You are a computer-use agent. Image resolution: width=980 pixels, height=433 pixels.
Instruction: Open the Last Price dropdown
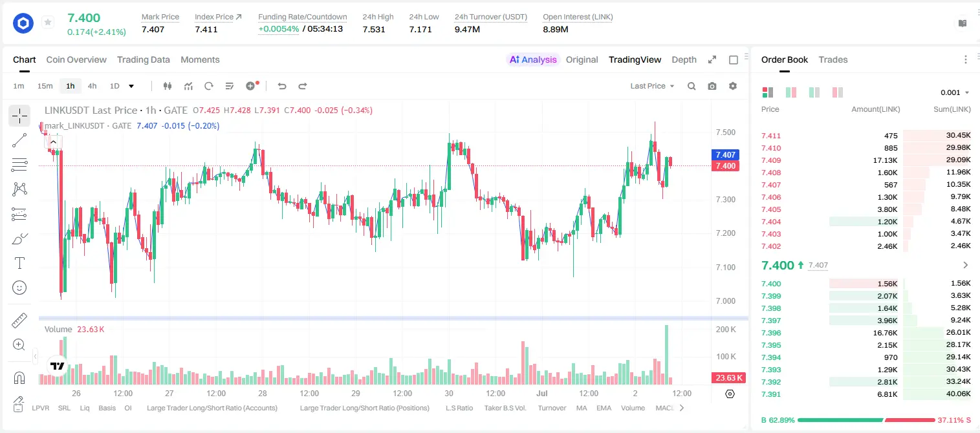(652, 86)
